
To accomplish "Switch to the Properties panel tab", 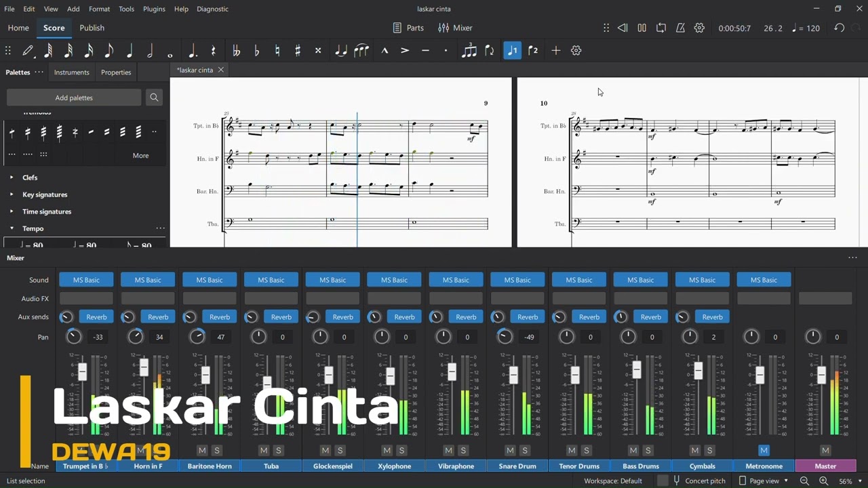I will pyautogui.click(x=116, y=72).
